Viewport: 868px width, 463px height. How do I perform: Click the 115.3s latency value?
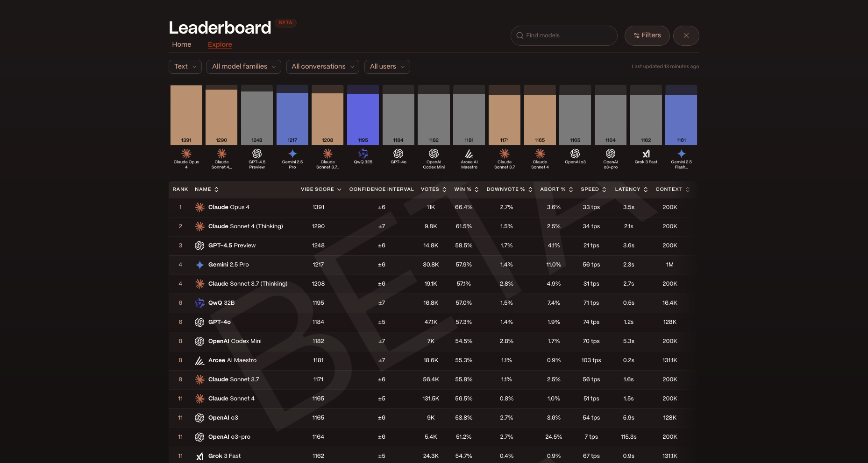pyautogui.click(x=628, y=437)
